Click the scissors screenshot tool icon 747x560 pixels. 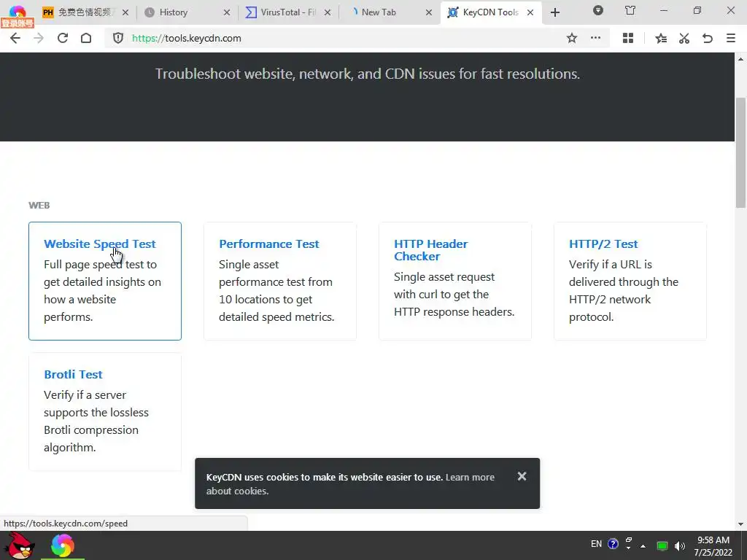pyautogui.click(x=684, y=38)
